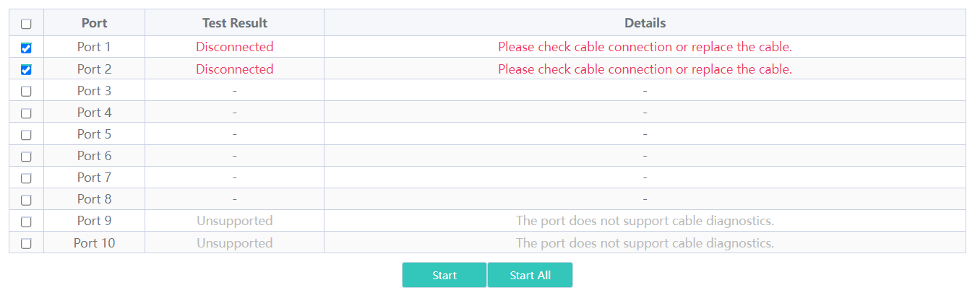980x298 pixels.
Task: Click Port 10 unsupported diagnostics message
Action: [x=645, y=243]
